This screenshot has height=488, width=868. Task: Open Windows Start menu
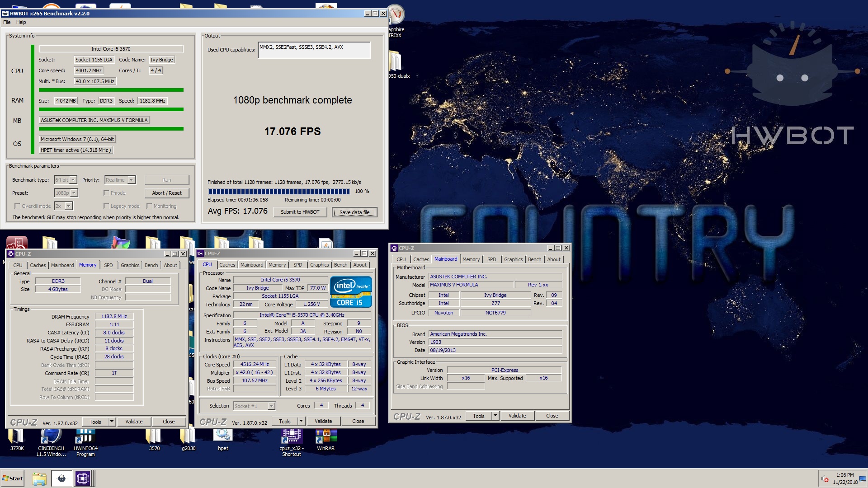tap(12, 479)
